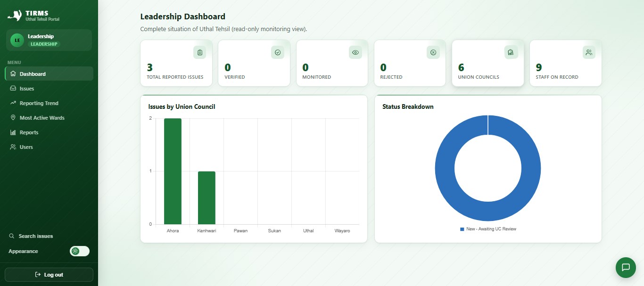
Task: Click the Most Active Wards pin icon
Action: tap(13, 118)
